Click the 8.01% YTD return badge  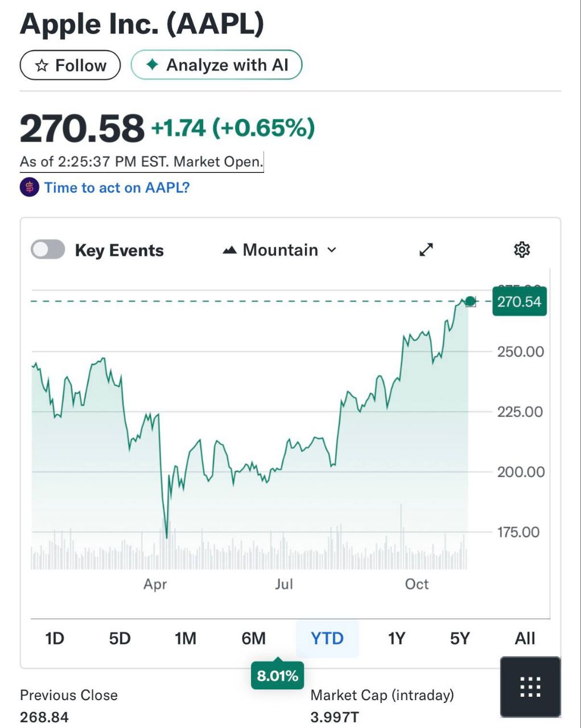click(x=277, y=676)
